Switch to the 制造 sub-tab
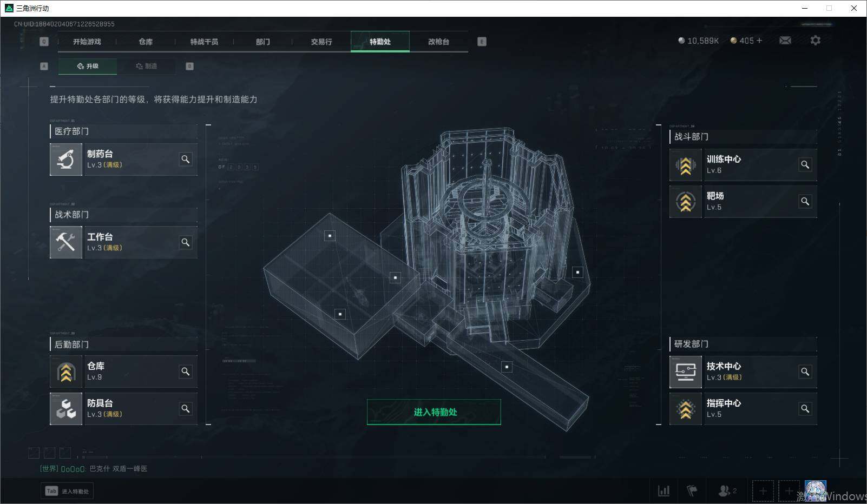This screenshot has width=867, height=504. click(x=147, y=66)
